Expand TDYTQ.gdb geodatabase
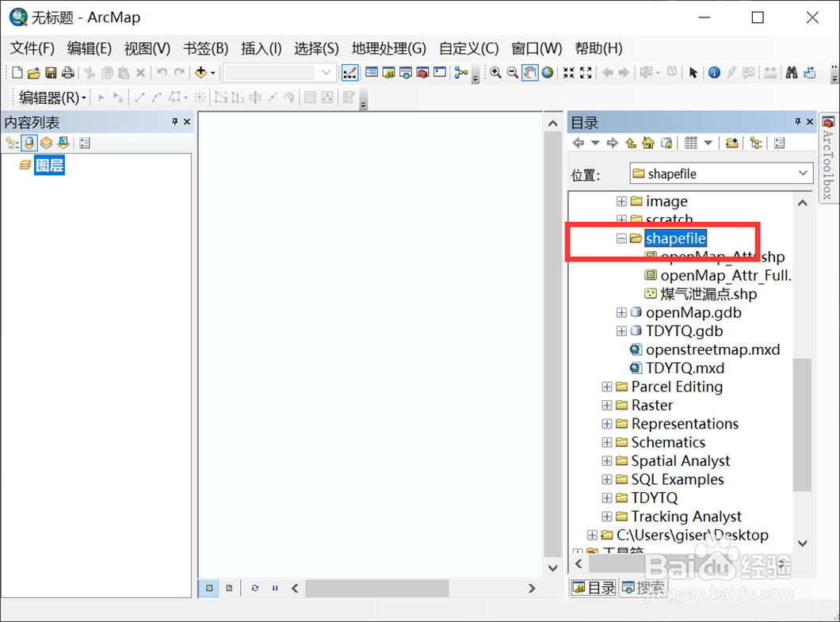 point(621,331)
